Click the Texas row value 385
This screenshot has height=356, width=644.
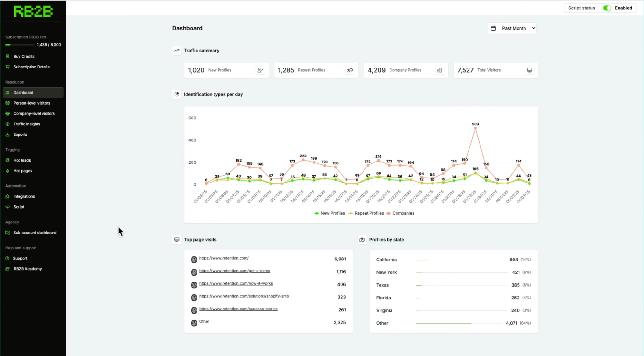515,285
